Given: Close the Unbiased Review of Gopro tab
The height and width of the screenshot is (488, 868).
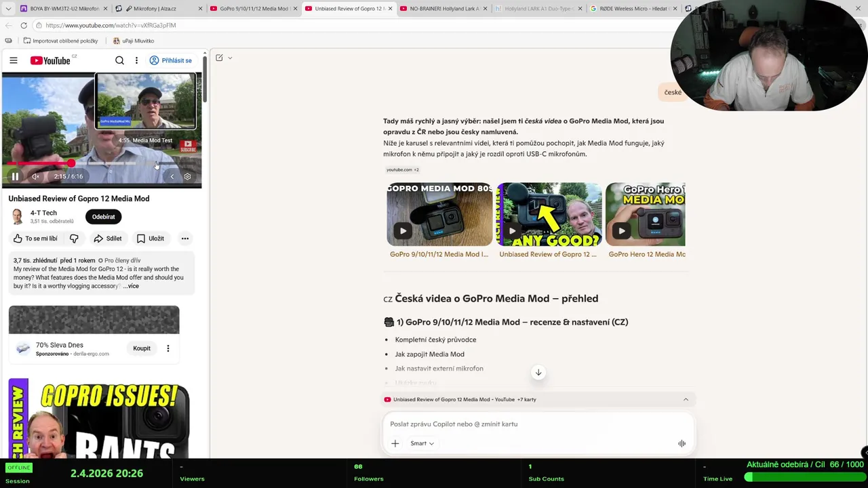Looking at the screenshot, I should pyautogui.click(x=390, y=9).
